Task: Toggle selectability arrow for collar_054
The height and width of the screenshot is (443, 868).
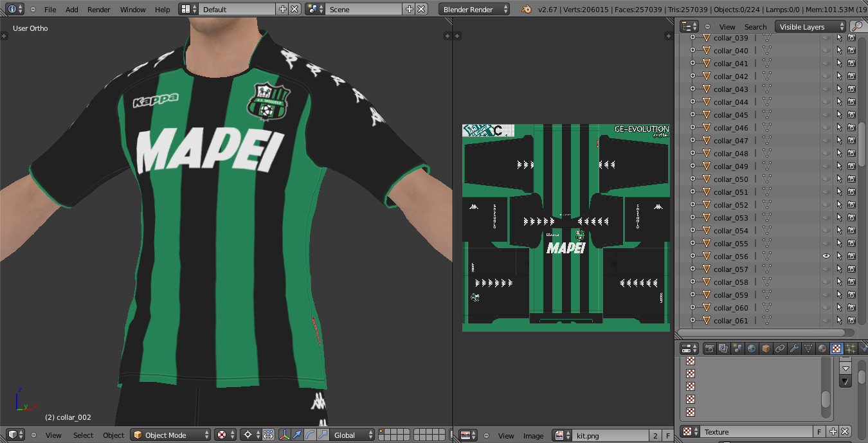Action: pos(839,231)
